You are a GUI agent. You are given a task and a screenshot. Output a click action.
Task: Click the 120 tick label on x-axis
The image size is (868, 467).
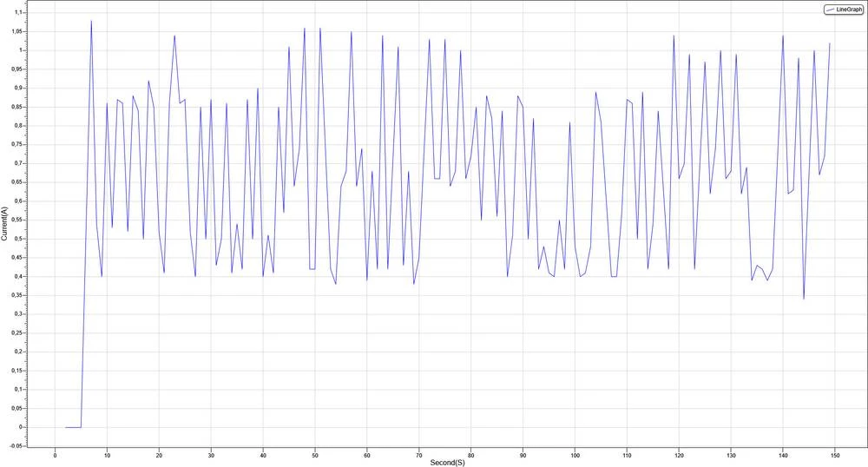[679, 455]
